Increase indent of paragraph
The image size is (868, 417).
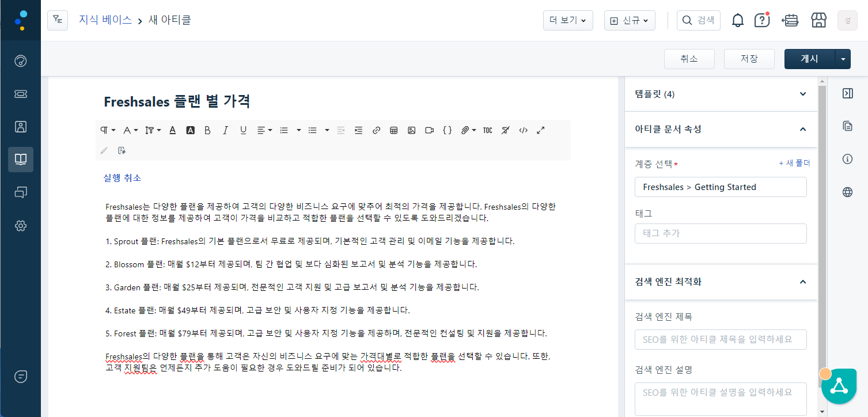point(358,130)
